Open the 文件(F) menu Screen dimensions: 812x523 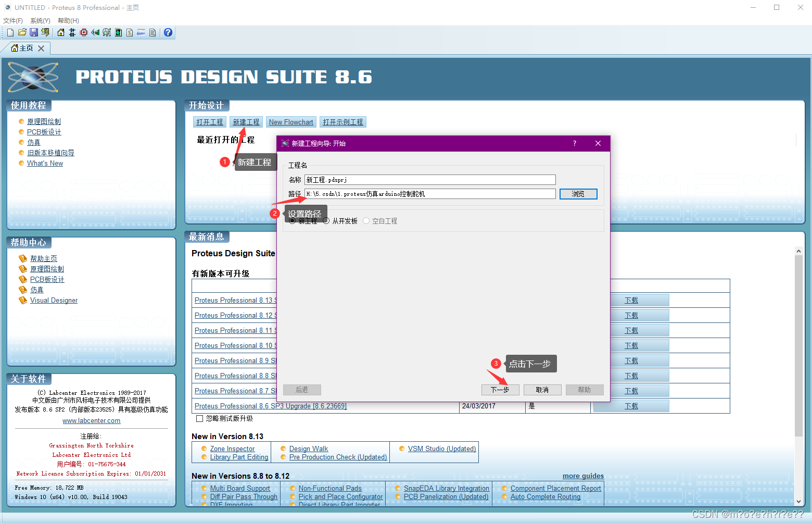(13, 21)
